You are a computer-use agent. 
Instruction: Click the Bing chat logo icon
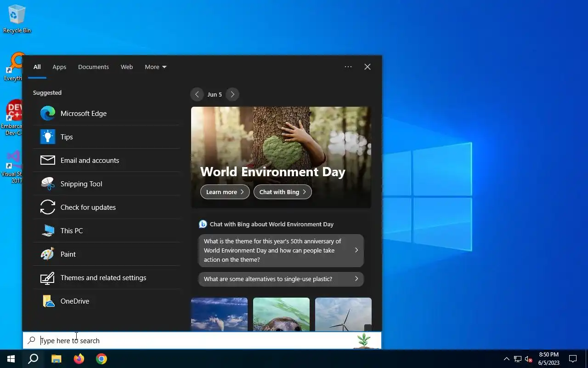pyautogui.click(x=203, y=224)
